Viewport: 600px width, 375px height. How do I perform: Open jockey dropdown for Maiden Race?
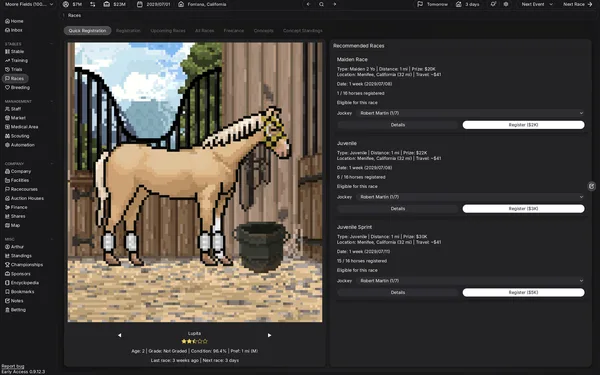470,113
